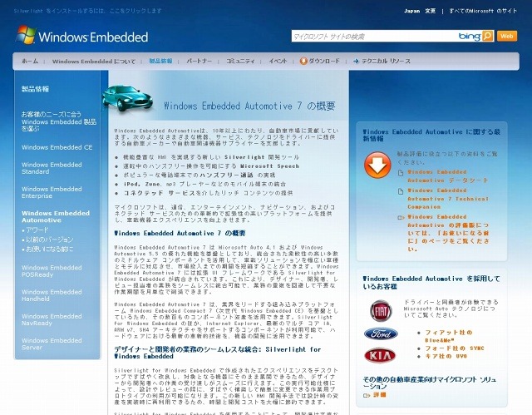Click heading Windows Embedded Automotive を採用しているお客様

tap(431, 282)
